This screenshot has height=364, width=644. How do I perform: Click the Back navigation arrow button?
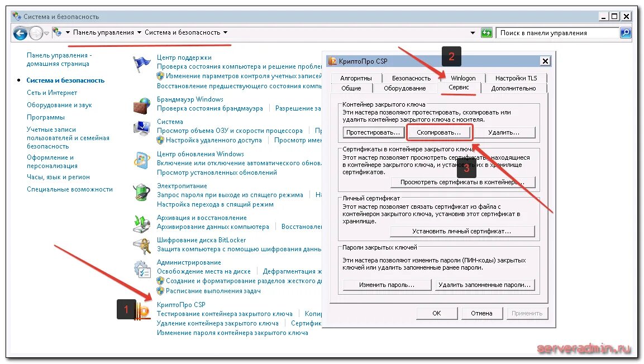[20, 33]
